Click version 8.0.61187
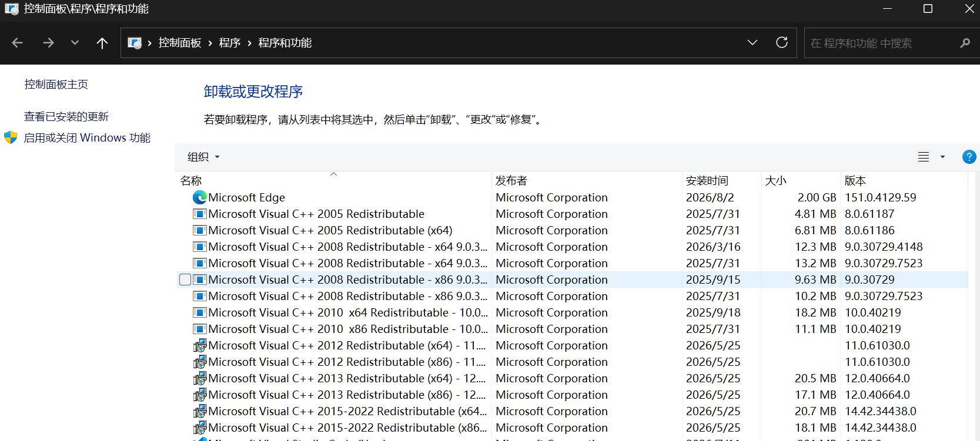The height and width of the screenshot is (441, 980). (x=869, y=214)
